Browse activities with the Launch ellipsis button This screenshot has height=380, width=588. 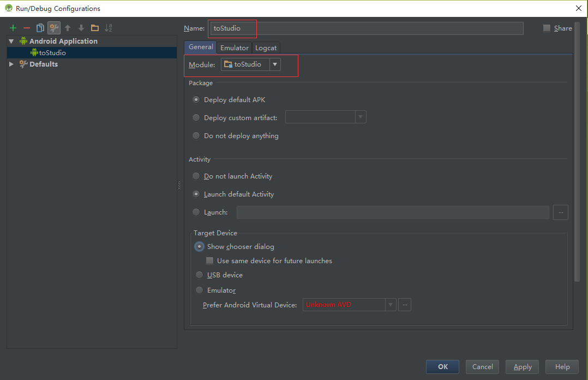(x=561, y=212)
